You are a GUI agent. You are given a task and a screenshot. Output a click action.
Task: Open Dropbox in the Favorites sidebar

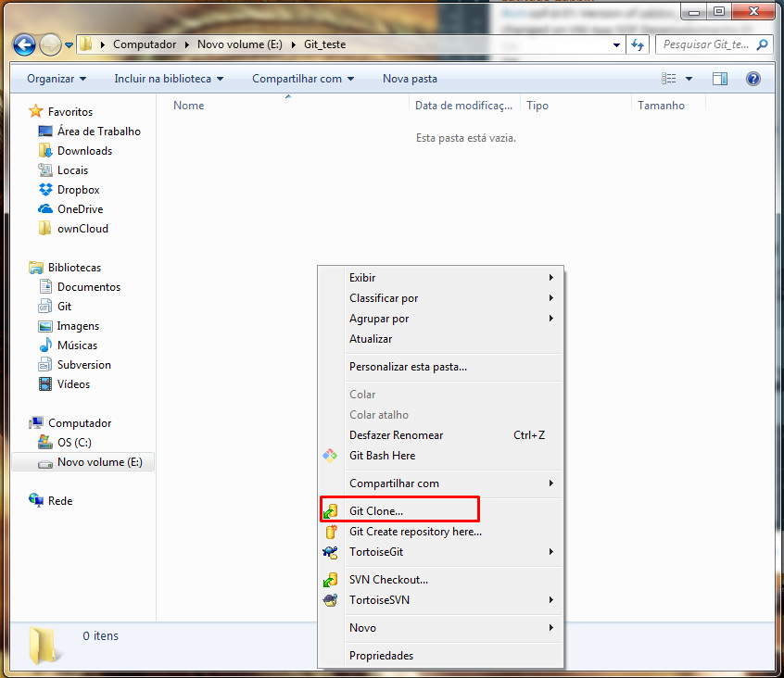(78, 190)
